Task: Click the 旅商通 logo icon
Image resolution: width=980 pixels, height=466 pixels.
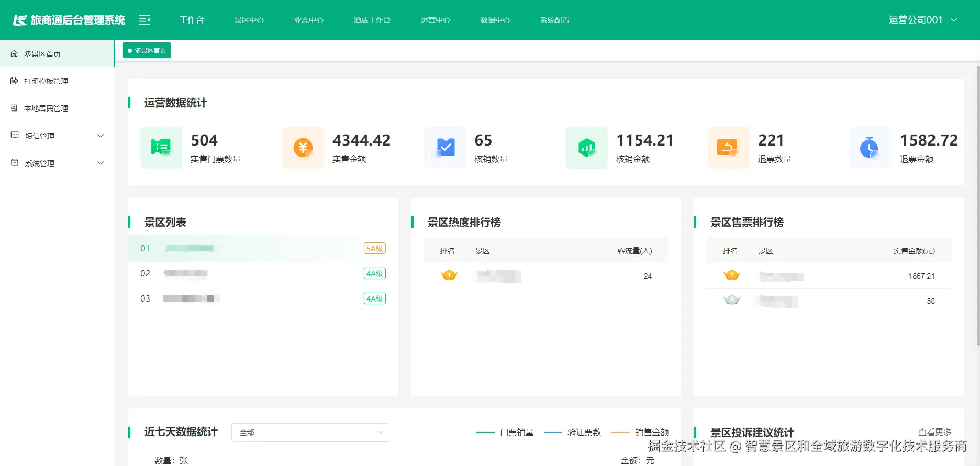Action: 20,20
